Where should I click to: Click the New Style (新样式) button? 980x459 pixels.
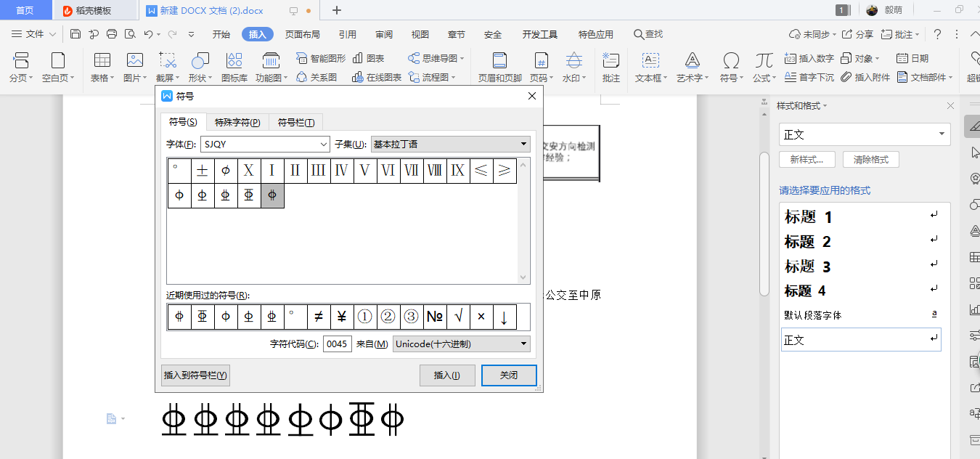pyautogui.click(x=807, y=160)
